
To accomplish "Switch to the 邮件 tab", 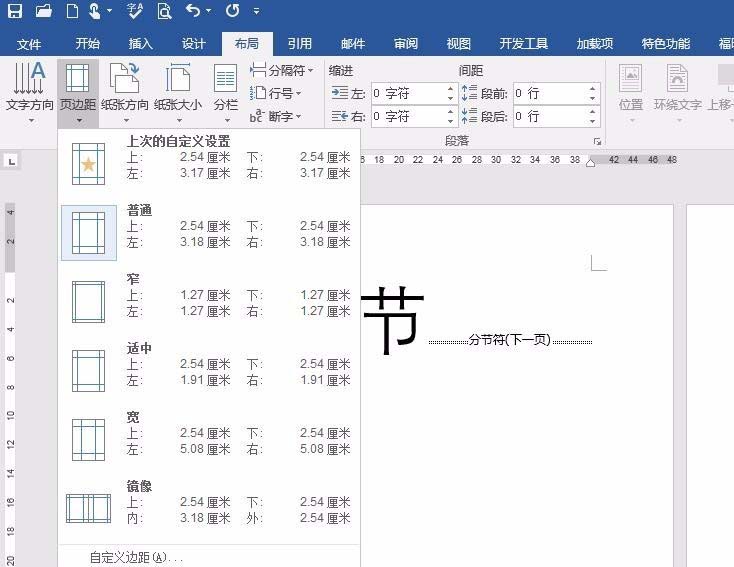I will click(352, 44).
